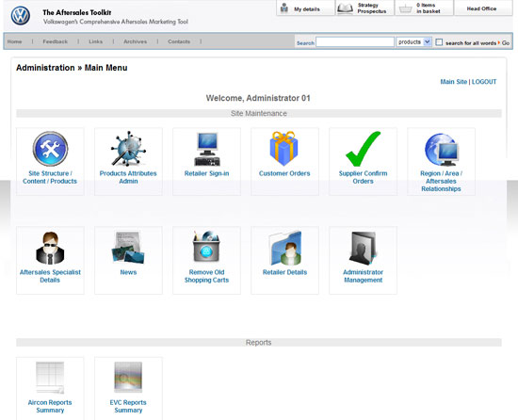Click the Retailer Sign-in computer icon
This screenshot has height=420, width=518.
[x=207, y=149]
